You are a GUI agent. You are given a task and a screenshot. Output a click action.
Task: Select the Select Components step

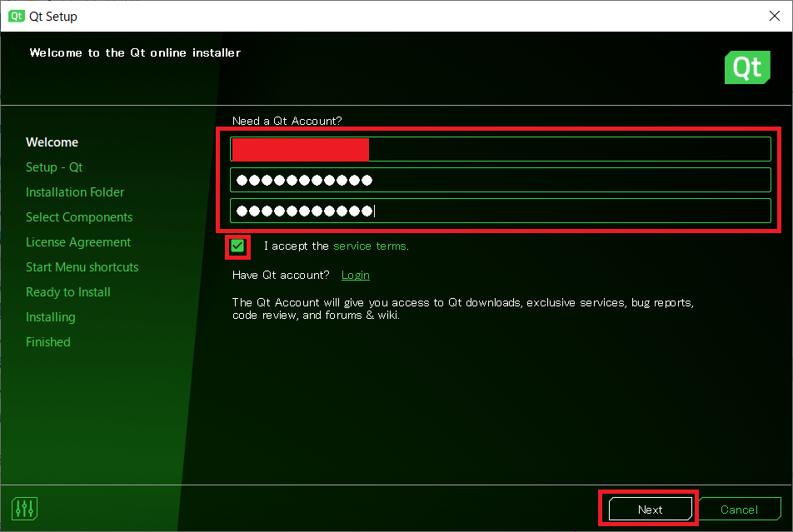click(79, 217)
